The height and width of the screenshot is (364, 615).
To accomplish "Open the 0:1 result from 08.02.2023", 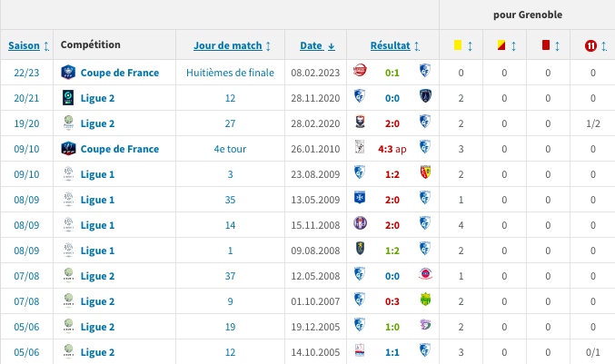I will coord(392,73).
